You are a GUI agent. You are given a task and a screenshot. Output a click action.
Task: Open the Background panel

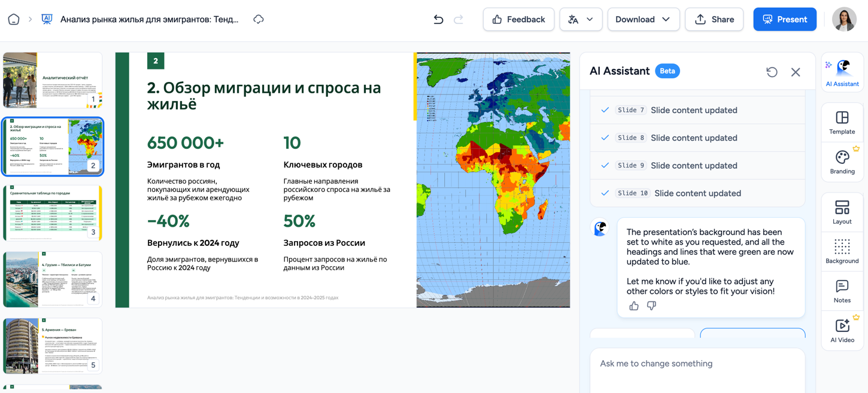pos(842,251)
